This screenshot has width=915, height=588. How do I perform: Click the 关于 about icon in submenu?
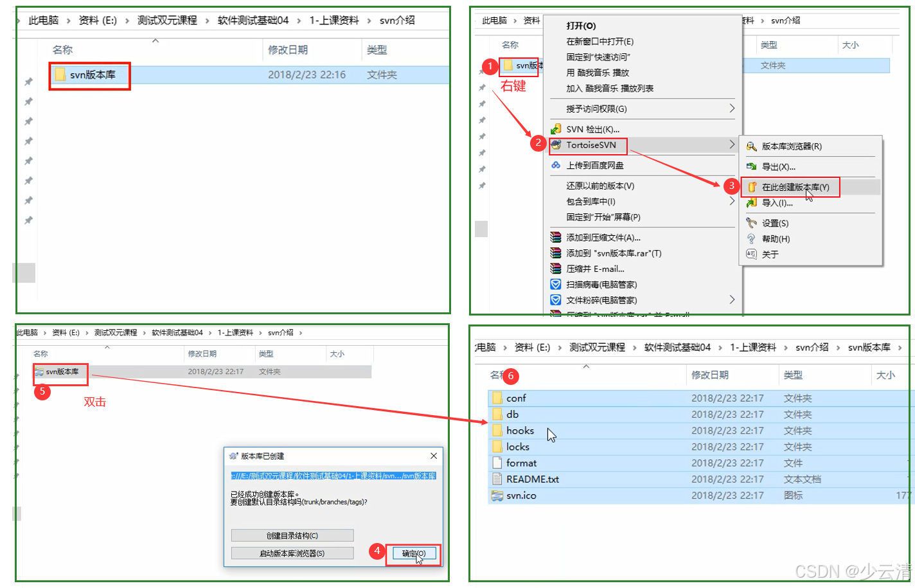751,254
